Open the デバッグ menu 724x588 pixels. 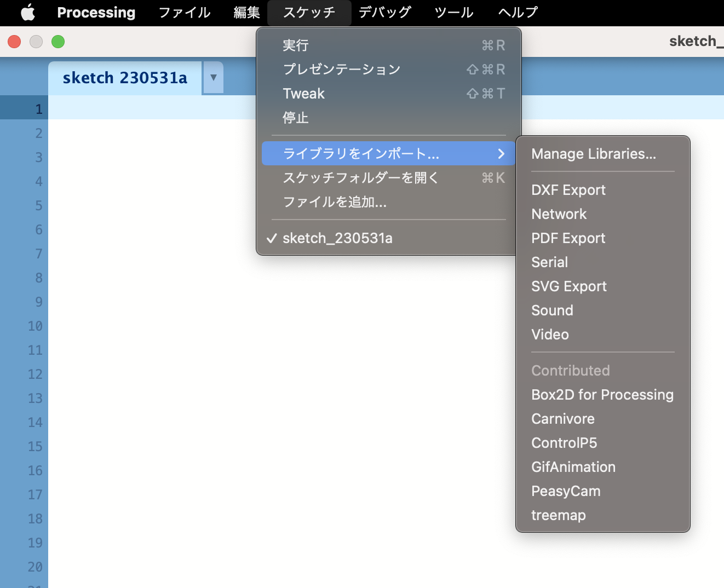(x=384, y=12)
